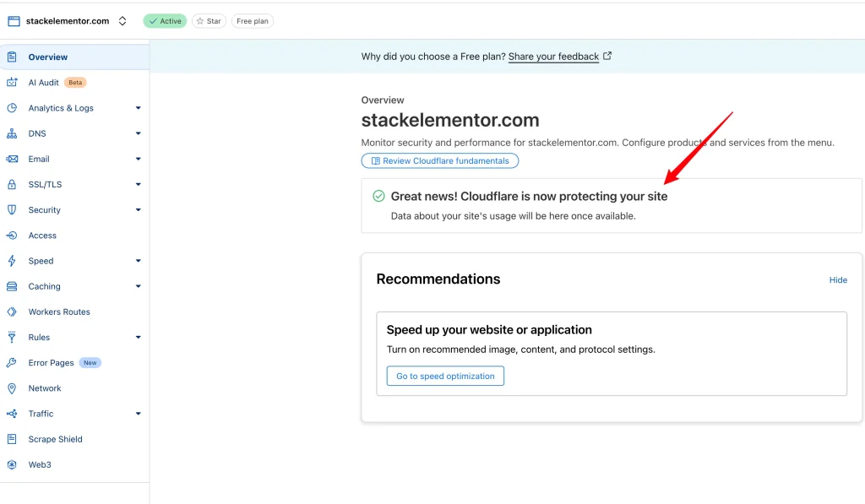Click the AI Audit robot icon
This screenshot has width=865, height=504.
coord(12,82)
